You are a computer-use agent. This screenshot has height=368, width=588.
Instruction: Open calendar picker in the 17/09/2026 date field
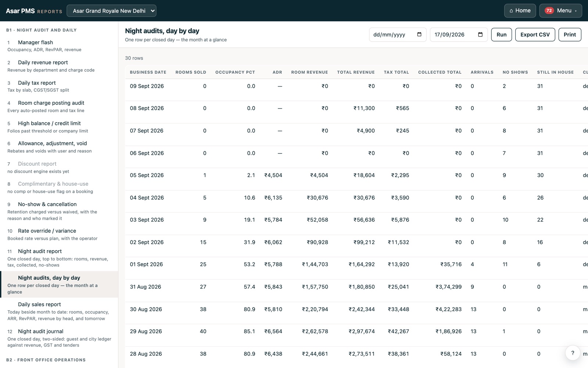[480, 35]
